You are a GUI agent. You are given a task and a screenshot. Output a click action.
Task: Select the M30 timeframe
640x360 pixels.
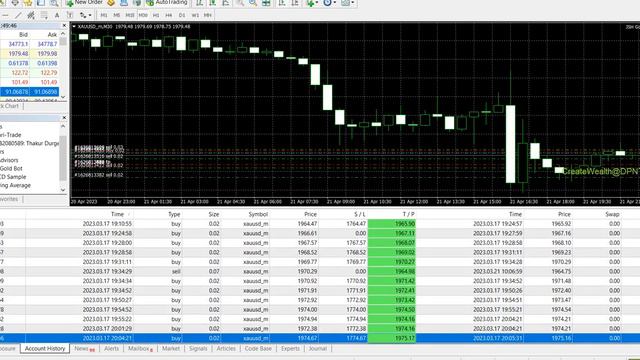pyautogui.click(x=143, y=15)
